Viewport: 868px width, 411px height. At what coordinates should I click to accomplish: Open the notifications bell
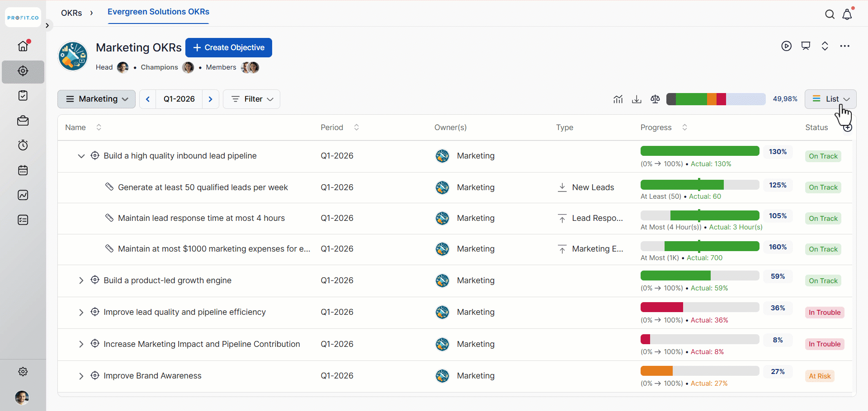pyautogui.click(x=847, y=14)
